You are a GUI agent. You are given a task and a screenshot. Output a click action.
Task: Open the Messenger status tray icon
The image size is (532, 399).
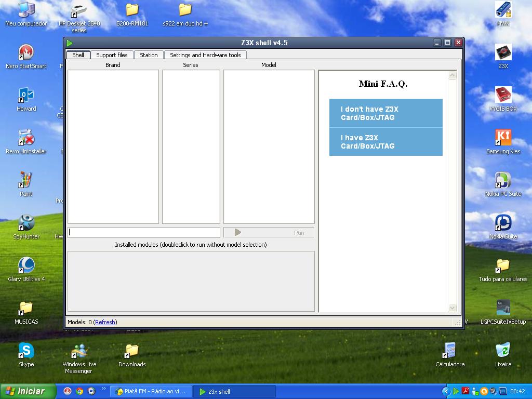[x=475, y=391]
